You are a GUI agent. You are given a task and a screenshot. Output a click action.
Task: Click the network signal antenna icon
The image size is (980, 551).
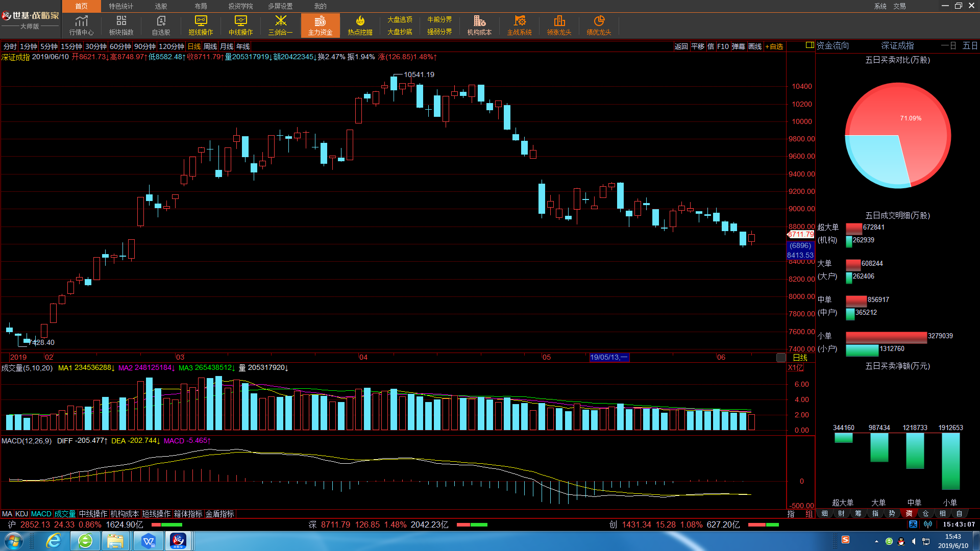coord(928,524)
